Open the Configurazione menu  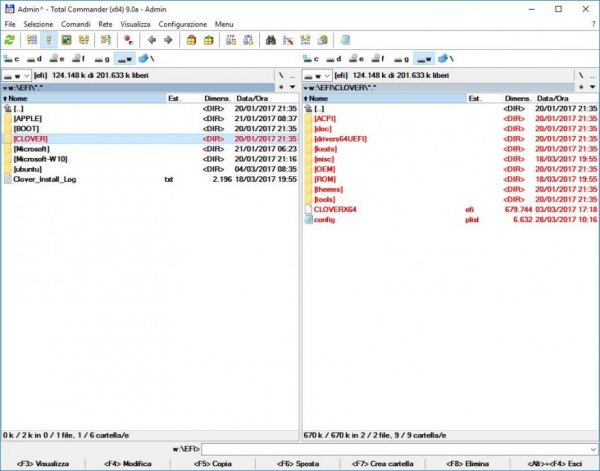click(183, 24)
